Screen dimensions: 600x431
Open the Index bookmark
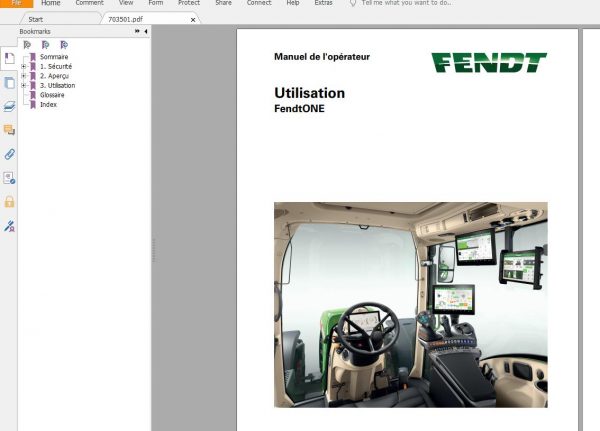pyautogui.click(x=48, y=104)
